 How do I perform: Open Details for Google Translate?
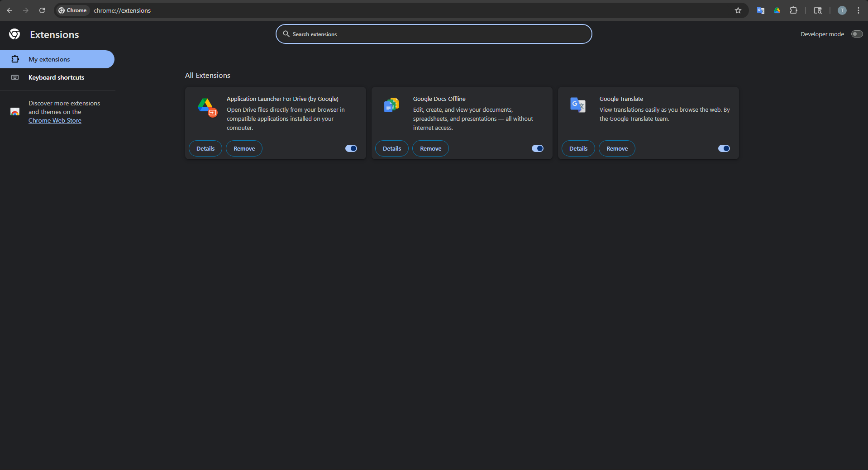pyautogui.click(x=578, y=148)
